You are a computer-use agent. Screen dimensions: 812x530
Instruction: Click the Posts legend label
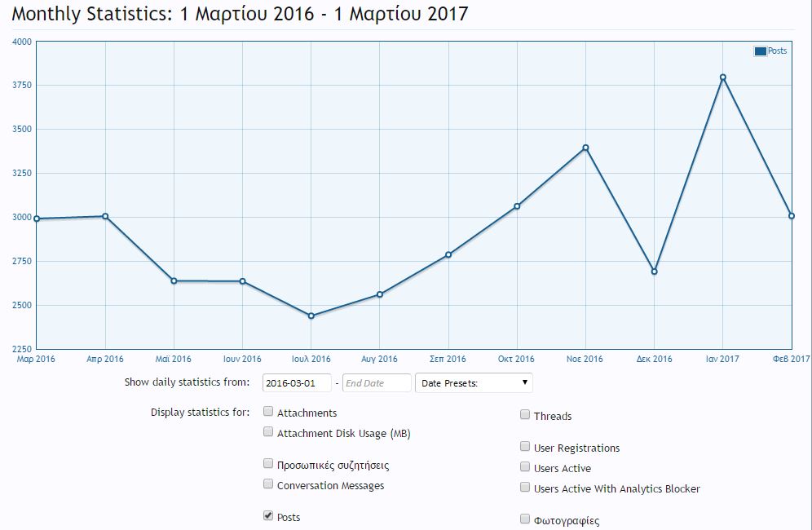pyautogui.click(x=778, y=51)
